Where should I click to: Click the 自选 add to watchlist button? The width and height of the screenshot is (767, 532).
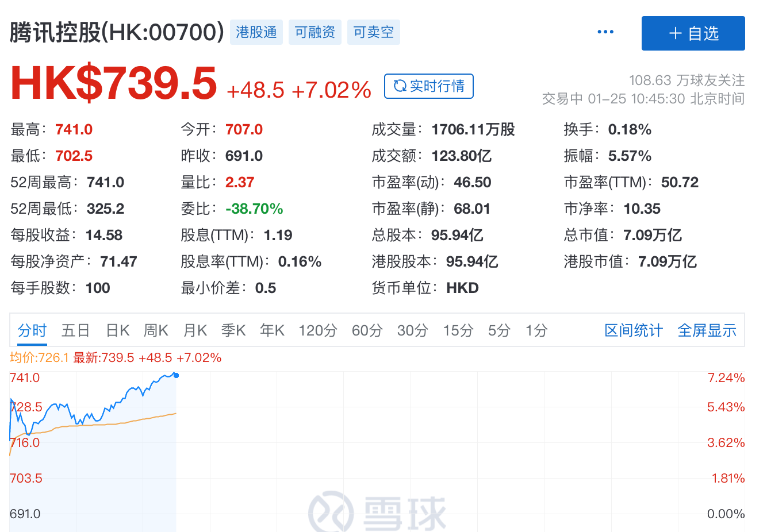pyautogui.click(x=693, y=33)
